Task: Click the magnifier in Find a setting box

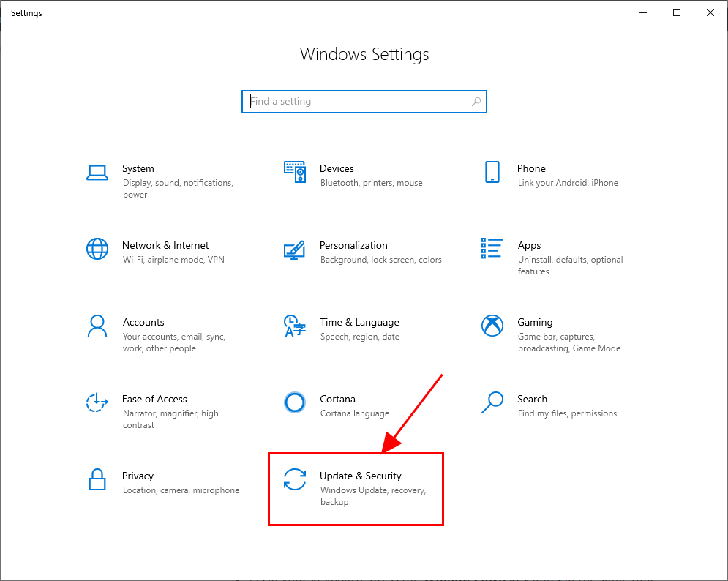Action: click(x=476, y=101)
